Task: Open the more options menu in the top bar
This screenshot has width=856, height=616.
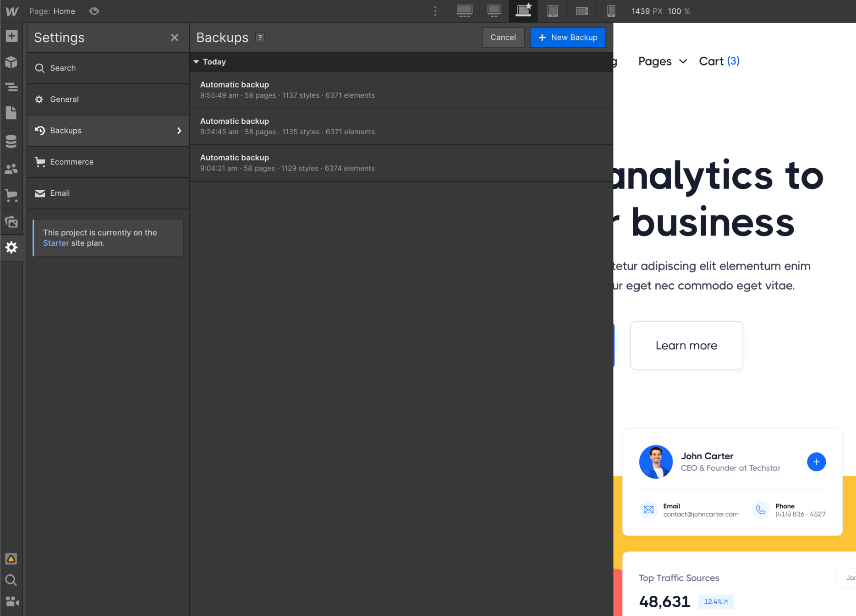Action: (435, 11)
